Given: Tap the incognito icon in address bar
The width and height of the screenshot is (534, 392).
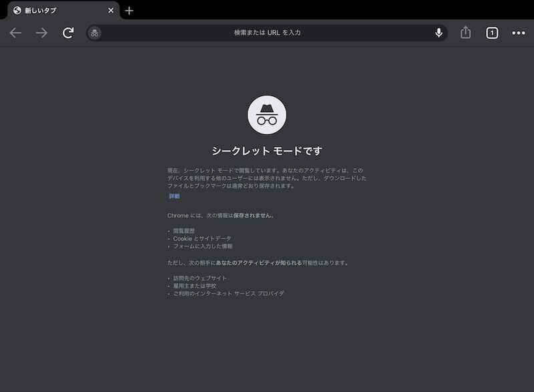Looking at the screenshot, I should 95,33.
